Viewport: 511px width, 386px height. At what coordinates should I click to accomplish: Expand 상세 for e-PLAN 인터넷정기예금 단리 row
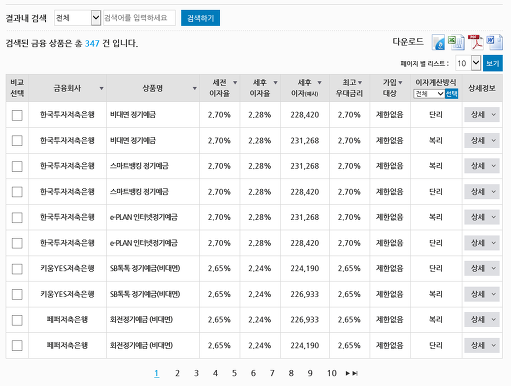[482, 243]
